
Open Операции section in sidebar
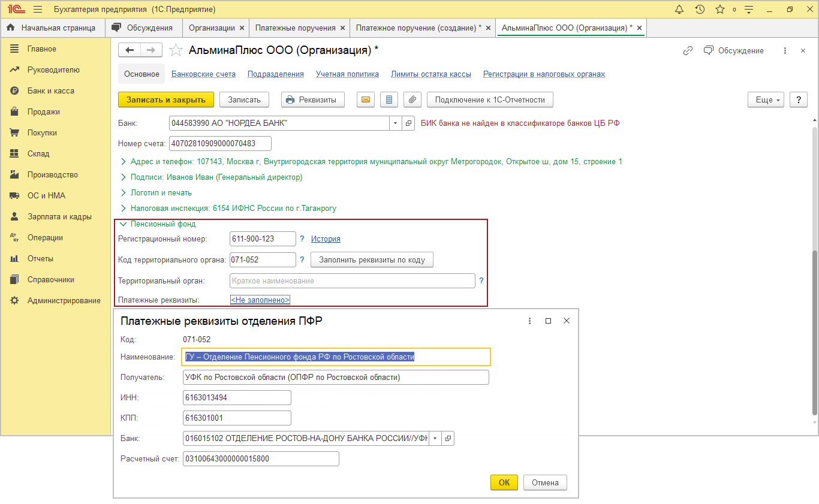pos(56,238)
